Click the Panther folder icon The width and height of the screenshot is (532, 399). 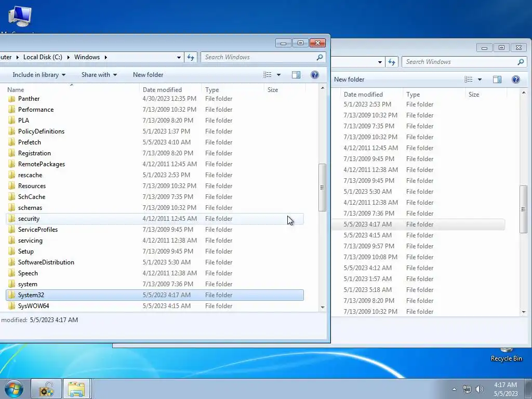click(11, 99)
